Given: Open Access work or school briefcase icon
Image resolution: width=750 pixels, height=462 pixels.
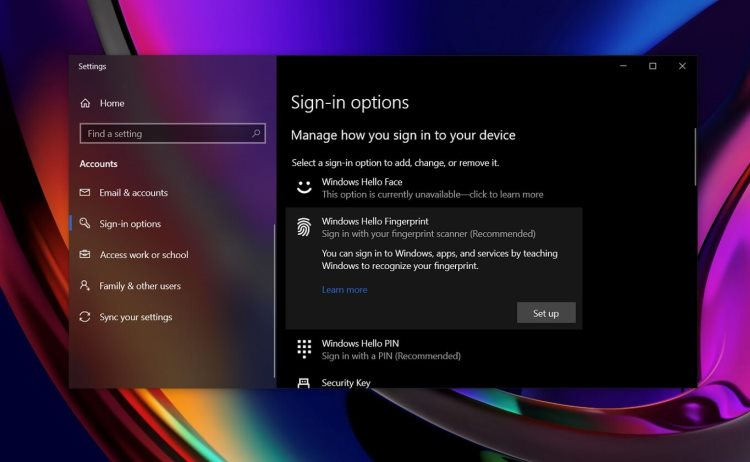Looking at the screenshot, I should [85, 254].
